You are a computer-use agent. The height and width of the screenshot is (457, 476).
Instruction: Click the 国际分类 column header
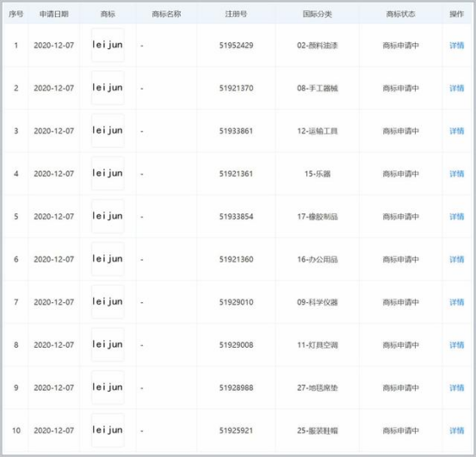318,14
